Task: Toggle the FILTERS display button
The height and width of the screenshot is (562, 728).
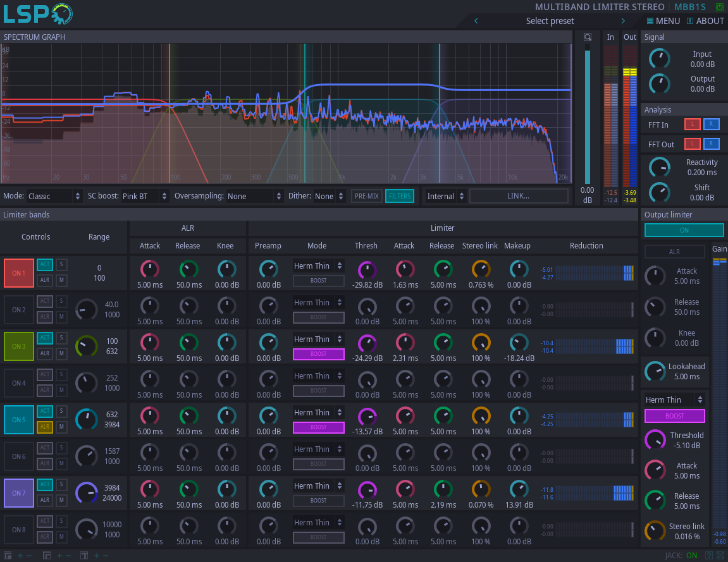Action: click(x=400, y=196)
